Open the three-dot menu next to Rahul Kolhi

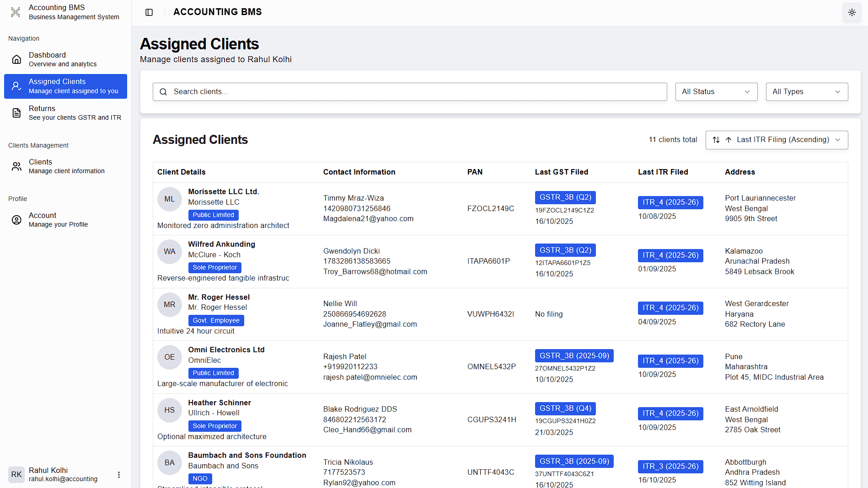pyautogui.click(x=119, y=475)
